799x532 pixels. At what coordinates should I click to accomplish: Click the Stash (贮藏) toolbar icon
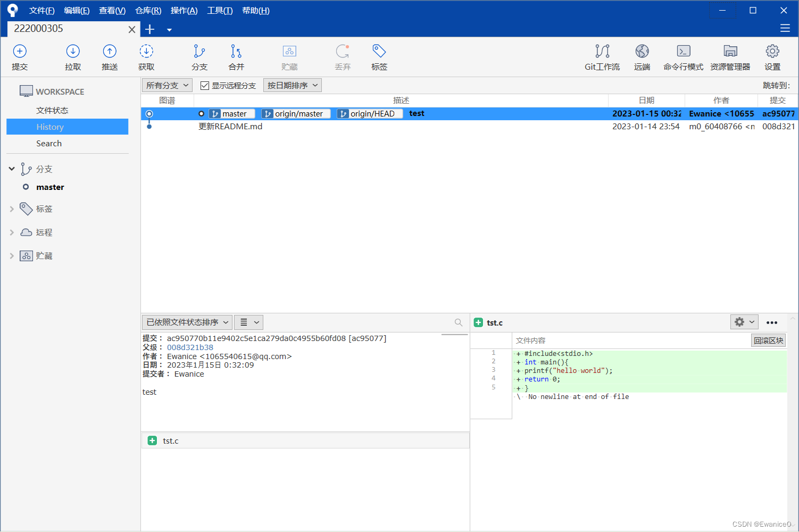pos(289,57)
